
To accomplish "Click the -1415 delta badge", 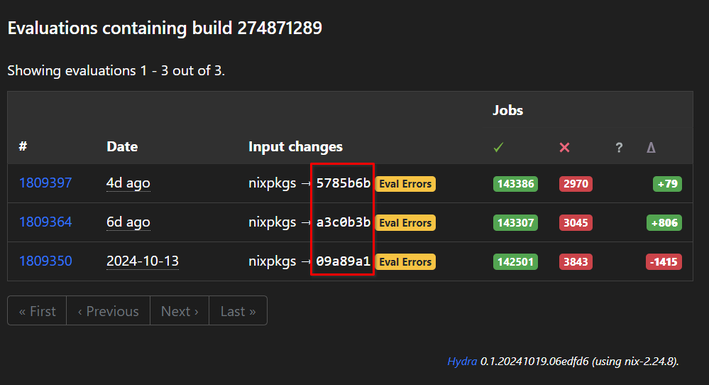I will [x=664, y=261].
